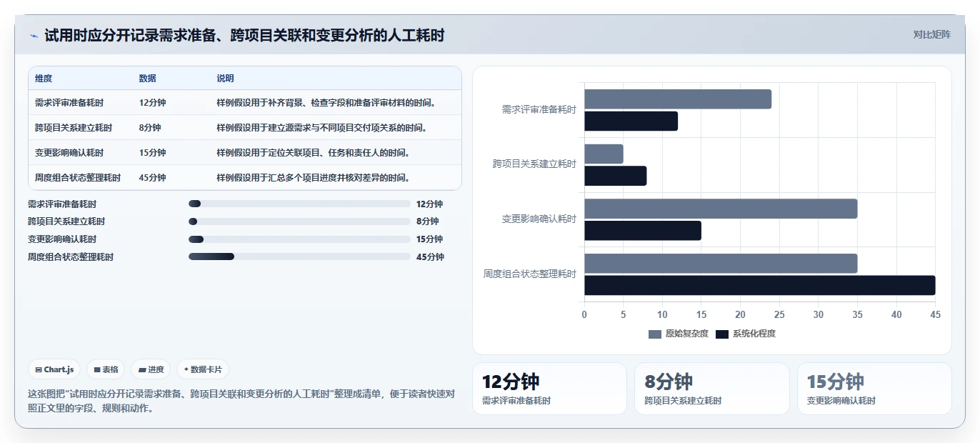Click the 45 tick on the chart x-axis

pyautogui.click(x=935, y=314)
